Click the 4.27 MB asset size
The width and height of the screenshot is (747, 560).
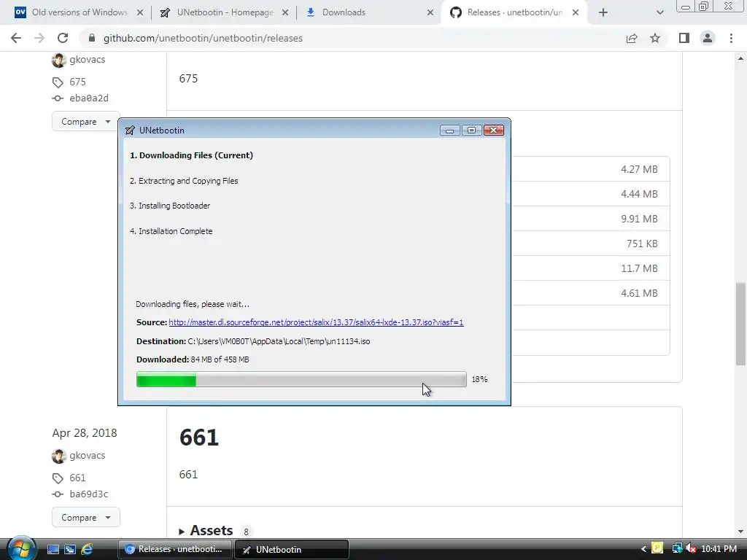[639, 169]
